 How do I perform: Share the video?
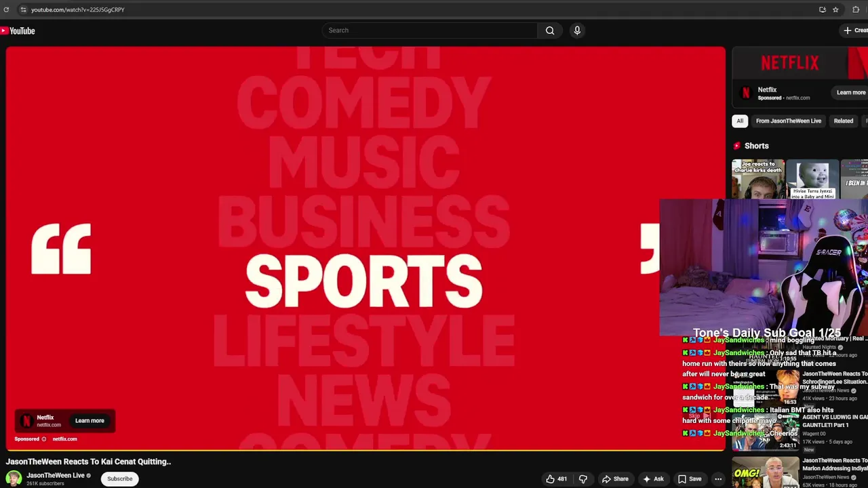coord(615,479)
